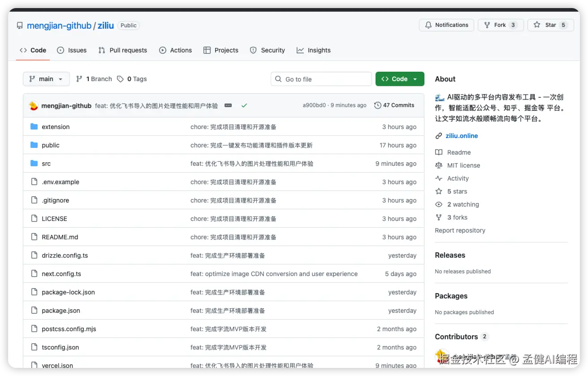Open the mengjian-github owner link
This screenshot has height=376, width=588.
pyautogui.click(x=59, y=26)
